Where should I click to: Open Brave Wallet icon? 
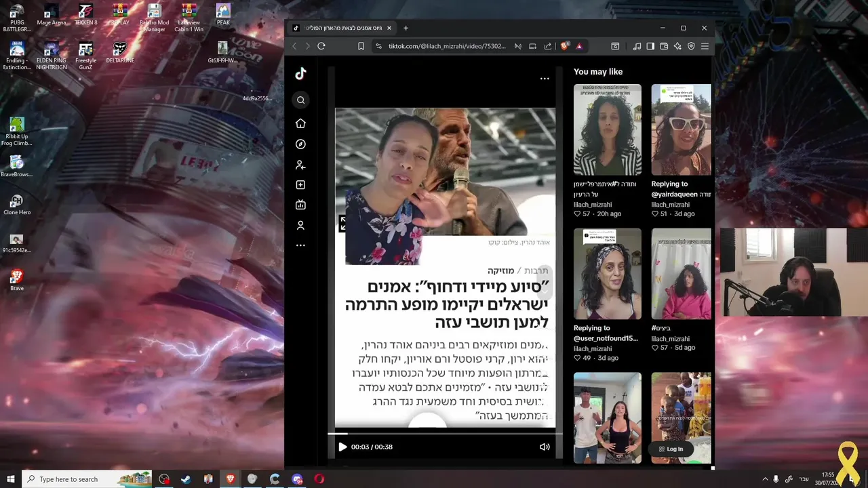[x=664, y=46]
